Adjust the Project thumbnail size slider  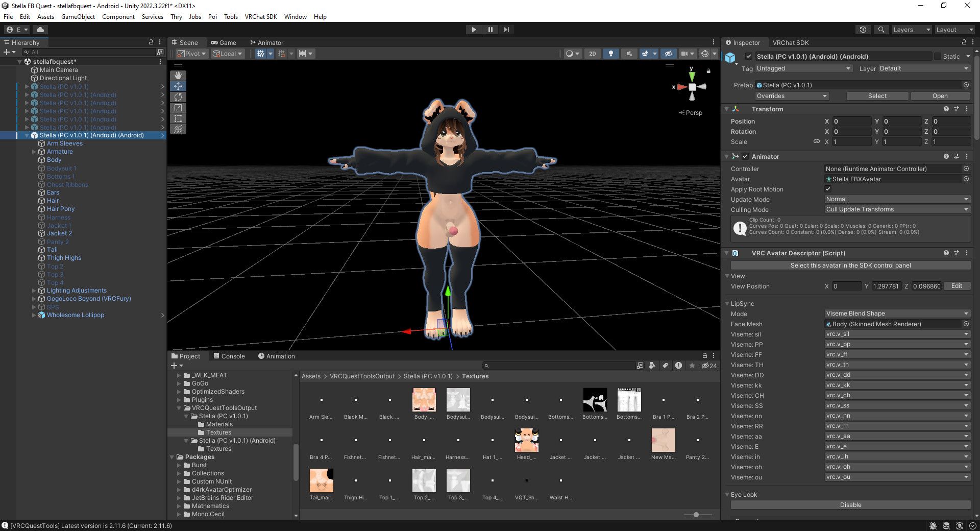pos(696,515)
